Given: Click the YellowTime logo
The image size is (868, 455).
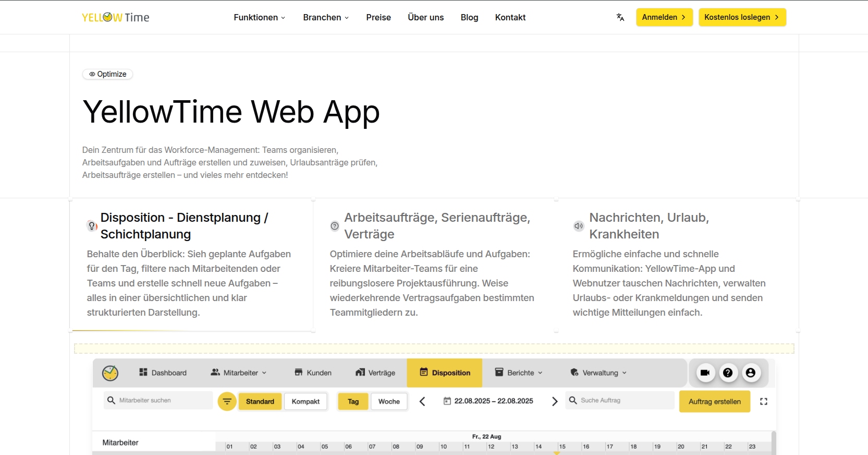Looking at the screenshot, I should (116, 17).
